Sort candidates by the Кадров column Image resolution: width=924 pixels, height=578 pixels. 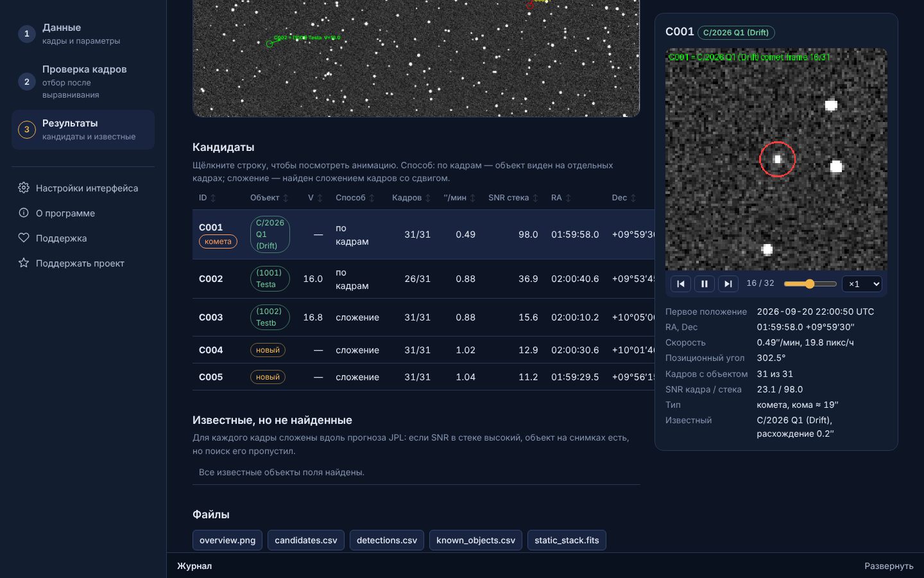(411, 198)
